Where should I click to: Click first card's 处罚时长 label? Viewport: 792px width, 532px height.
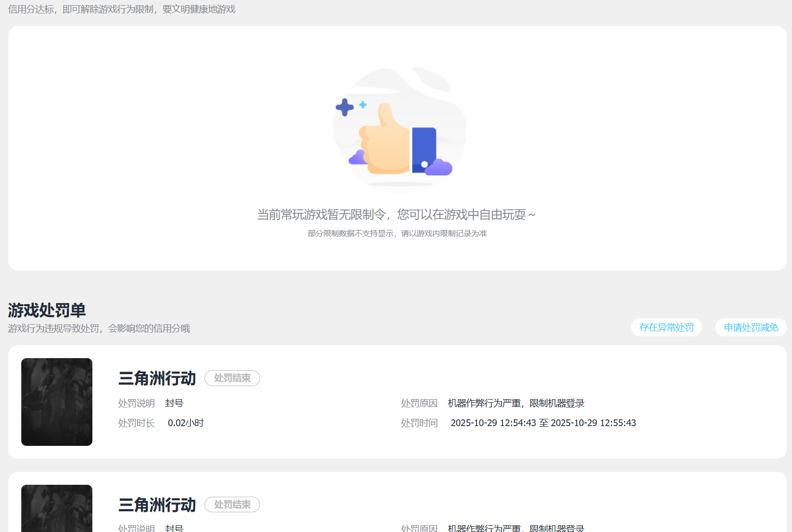[136, 423]
